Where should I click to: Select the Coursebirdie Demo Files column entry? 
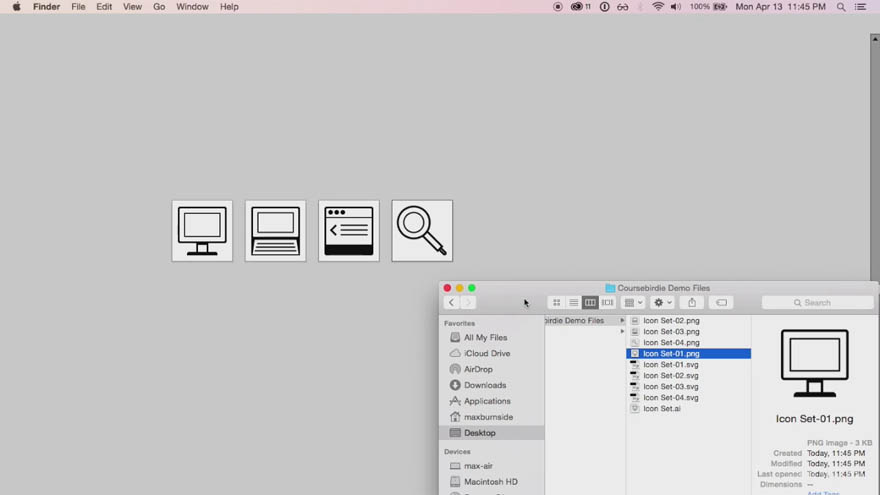[584, 320]
